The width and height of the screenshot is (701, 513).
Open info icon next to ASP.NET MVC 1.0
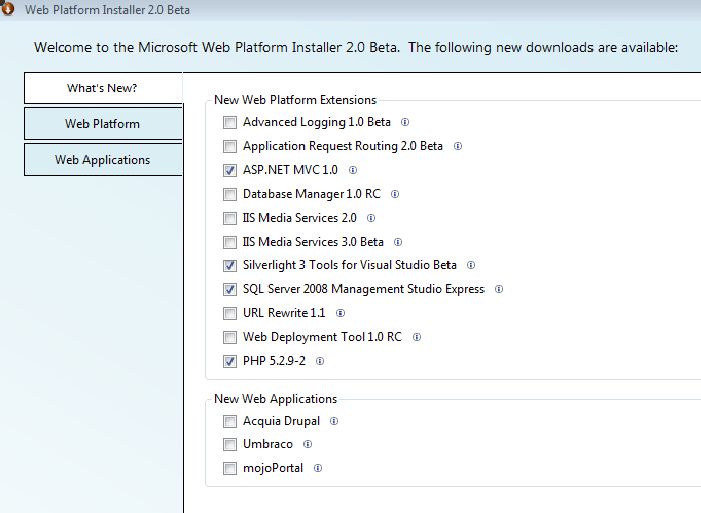tap(353, 170)
